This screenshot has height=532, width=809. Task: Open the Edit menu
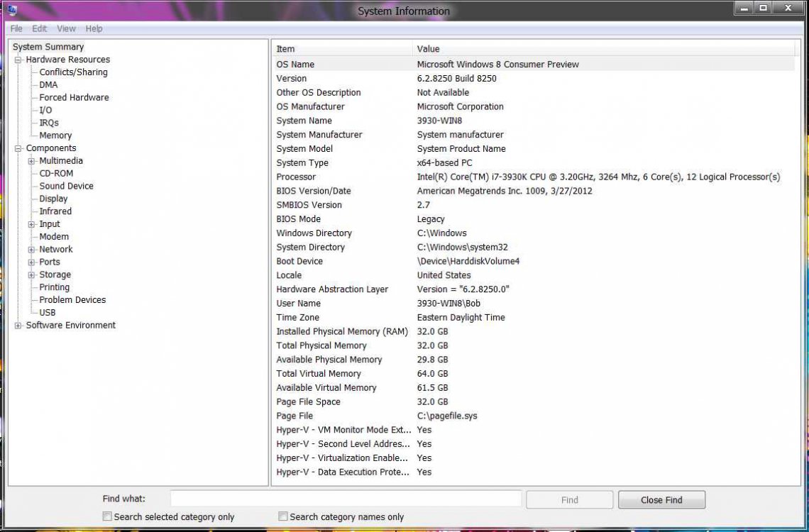(39, 29)
